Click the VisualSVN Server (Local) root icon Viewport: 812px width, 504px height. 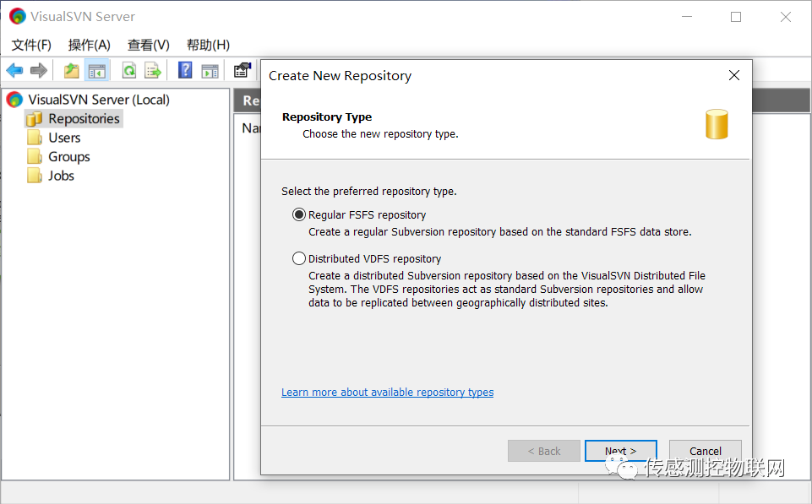point(14,100)
